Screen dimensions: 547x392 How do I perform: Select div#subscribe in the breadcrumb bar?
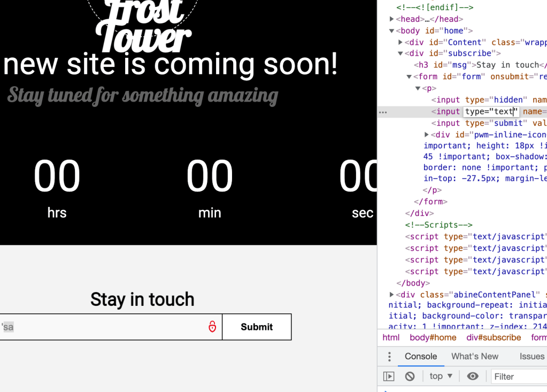(494, 337)
